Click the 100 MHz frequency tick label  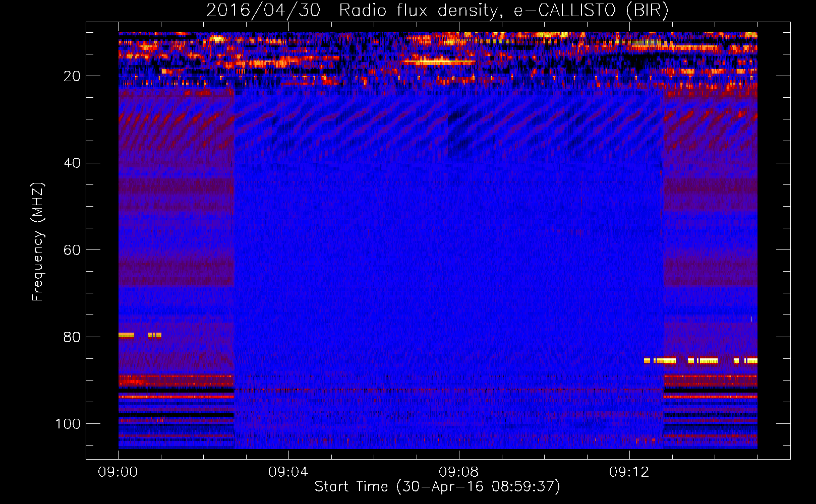coord(69,424)
